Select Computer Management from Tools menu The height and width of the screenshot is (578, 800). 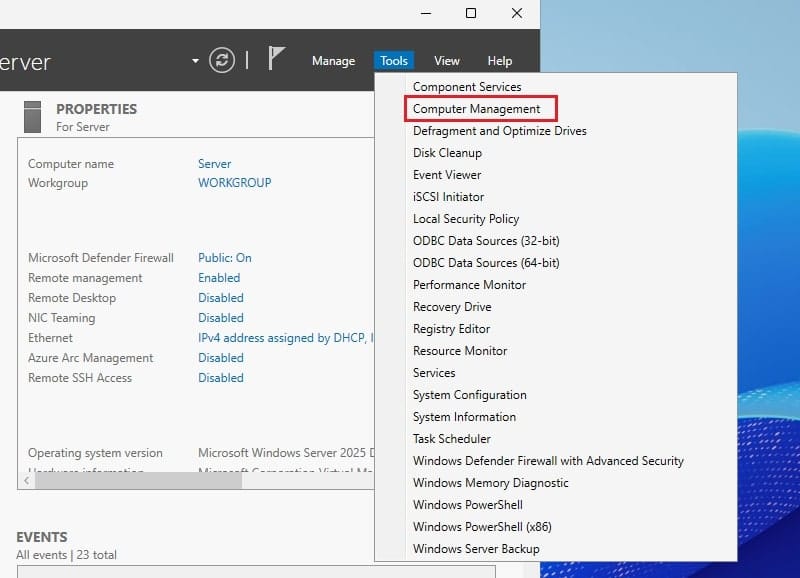click(476, 109)
